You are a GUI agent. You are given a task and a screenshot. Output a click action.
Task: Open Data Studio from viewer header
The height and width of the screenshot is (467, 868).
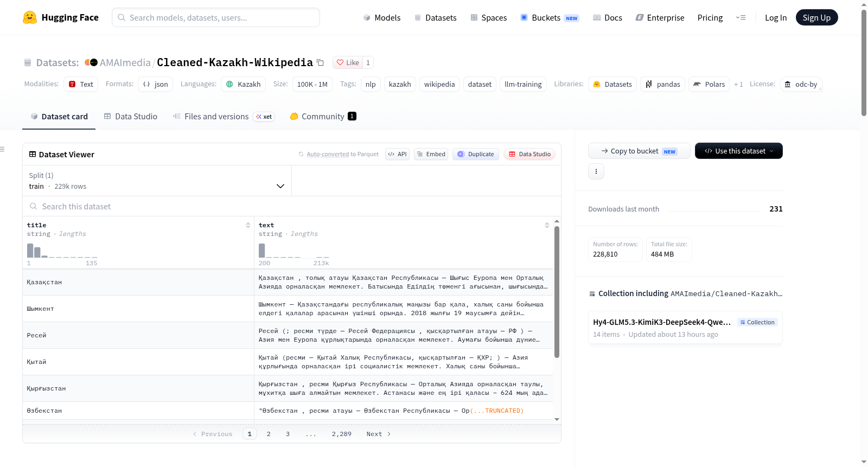(529, 154)
